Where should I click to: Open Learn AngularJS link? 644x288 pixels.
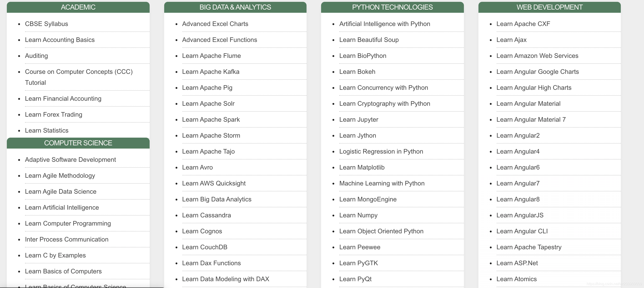(520, 215)
